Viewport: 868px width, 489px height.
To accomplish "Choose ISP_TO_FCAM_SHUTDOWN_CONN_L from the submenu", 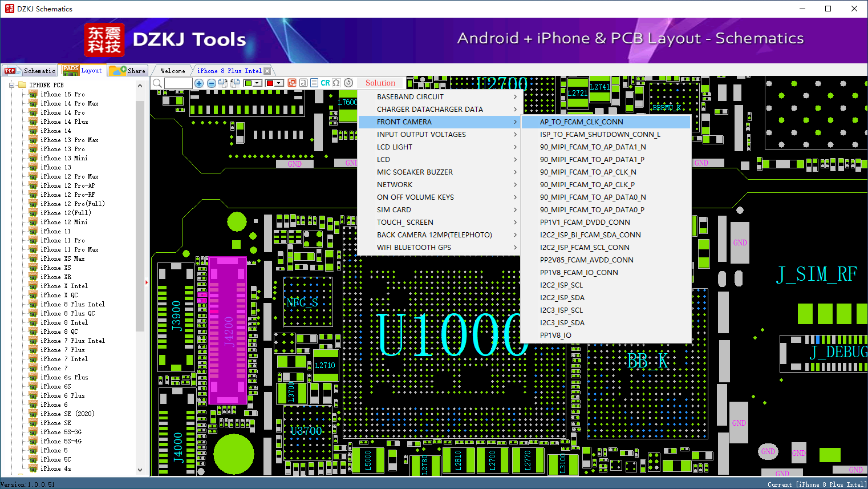I will 606,135.
